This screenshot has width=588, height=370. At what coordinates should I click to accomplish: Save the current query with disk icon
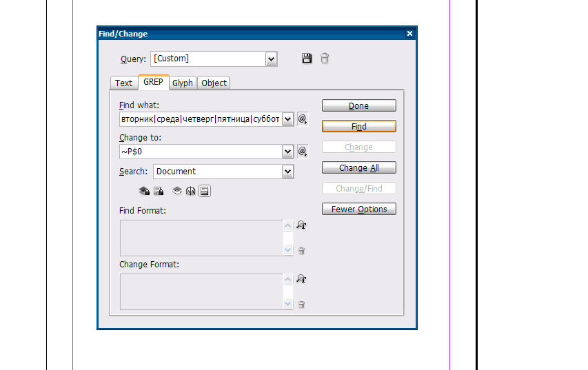[x=307, y=58]
